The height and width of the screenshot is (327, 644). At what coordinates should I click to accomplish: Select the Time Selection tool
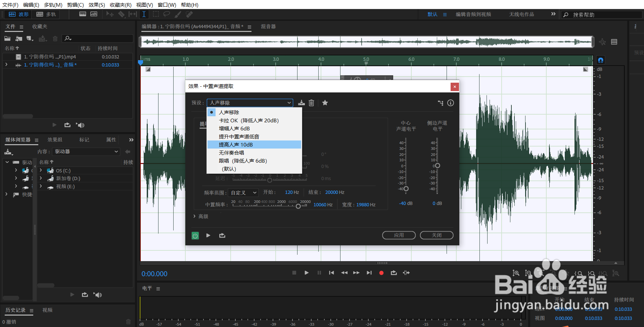(144, 14)
